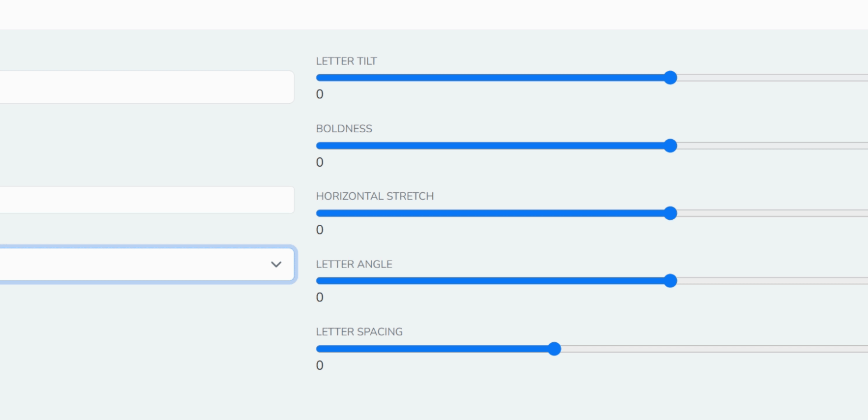Image resolution: width=868 pixels, height=420 pixels.
Task: Click the LETTER TILT label
Action: click(346, 61)
